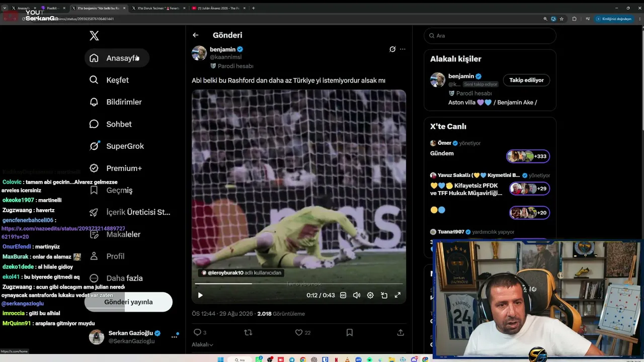Open Sohbet chat messages
644x362 pixels.
111,124
